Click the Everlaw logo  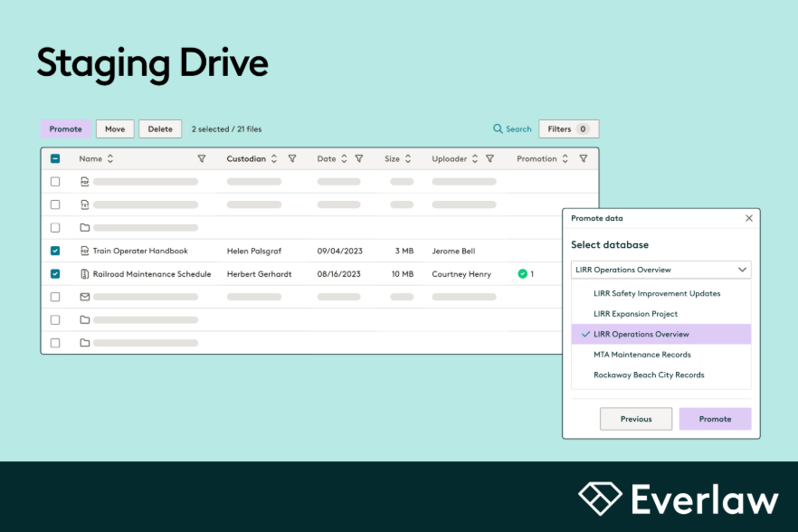679,499
